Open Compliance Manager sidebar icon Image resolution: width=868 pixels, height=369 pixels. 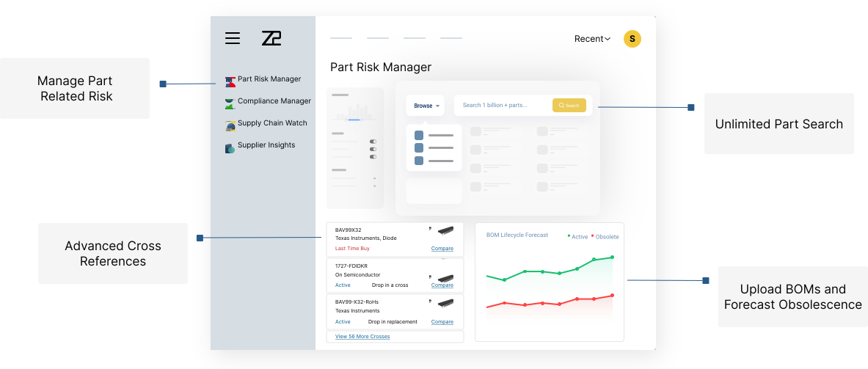click(230, 103)
